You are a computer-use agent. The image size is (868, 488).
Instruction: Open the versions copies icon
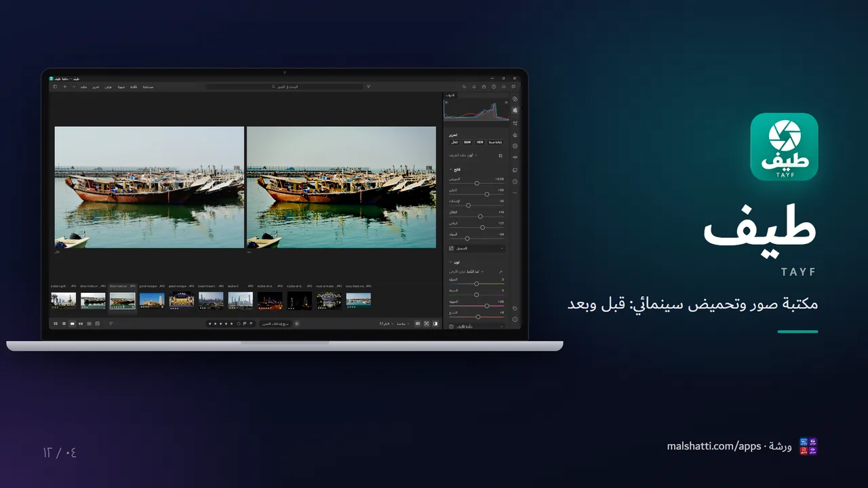coord(515,170)
